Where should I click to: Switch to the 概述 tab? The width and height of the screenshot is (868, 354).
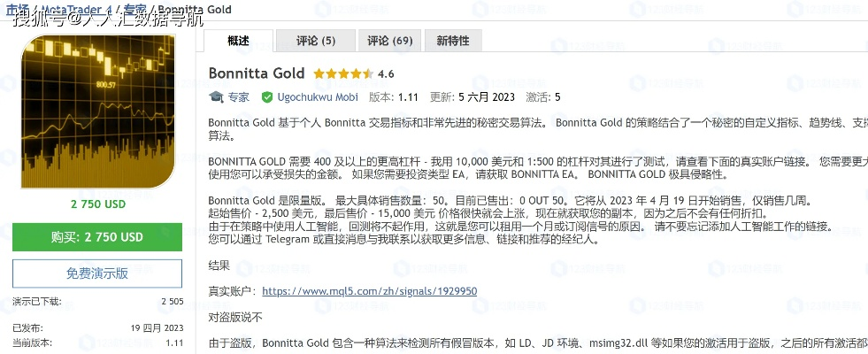coord(238,41)
